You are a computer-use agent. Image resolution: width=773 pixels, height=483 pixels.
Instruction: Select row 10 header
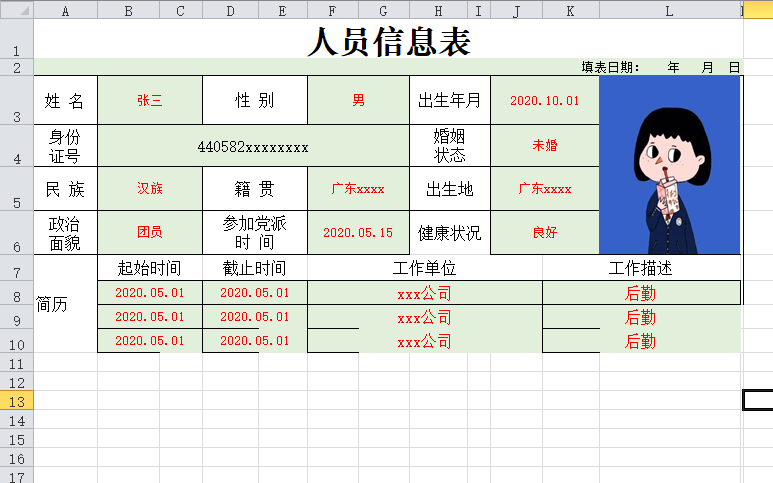coord(17,341)
